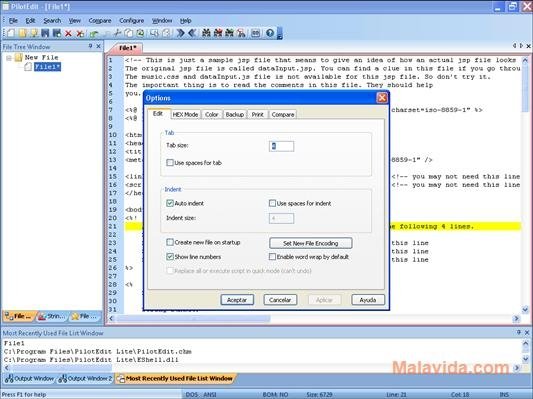Viewport: 533px width, 399px height.
Task: Click the recent files list horizontal scrollbar thumb
Action: coord(61,368)
